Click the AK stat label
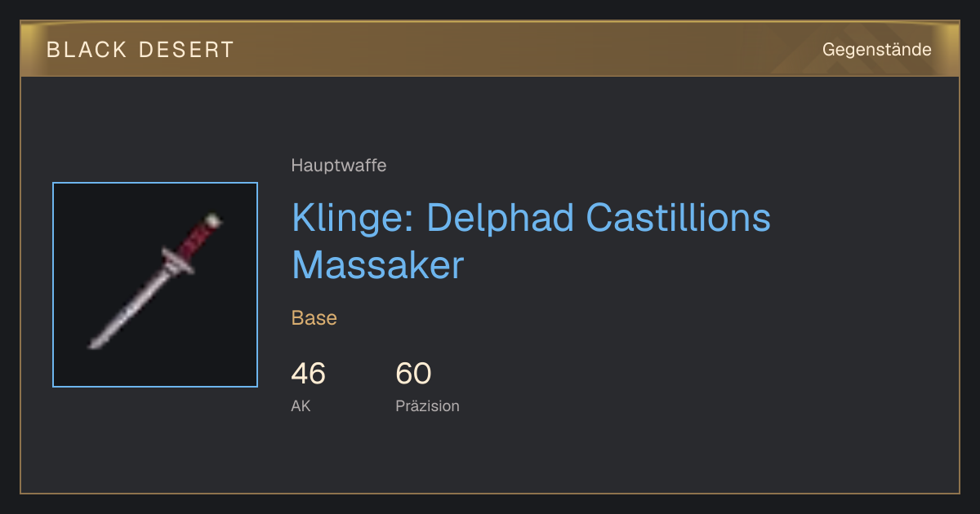This screenshot has height=514, width=980. (301, 405)
